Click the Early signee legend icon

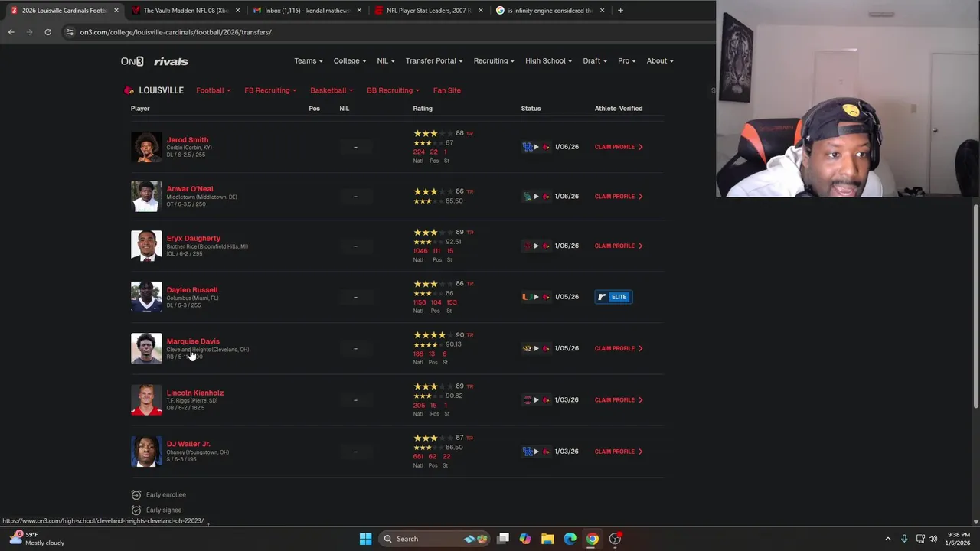click(136, 510)
